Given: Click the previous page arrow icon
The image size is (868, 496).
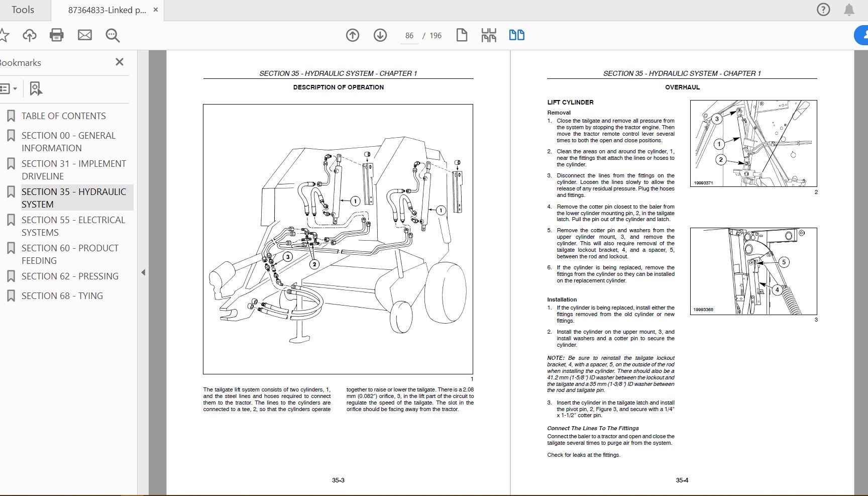Looking at the screenshot, I should pos(352,35).
